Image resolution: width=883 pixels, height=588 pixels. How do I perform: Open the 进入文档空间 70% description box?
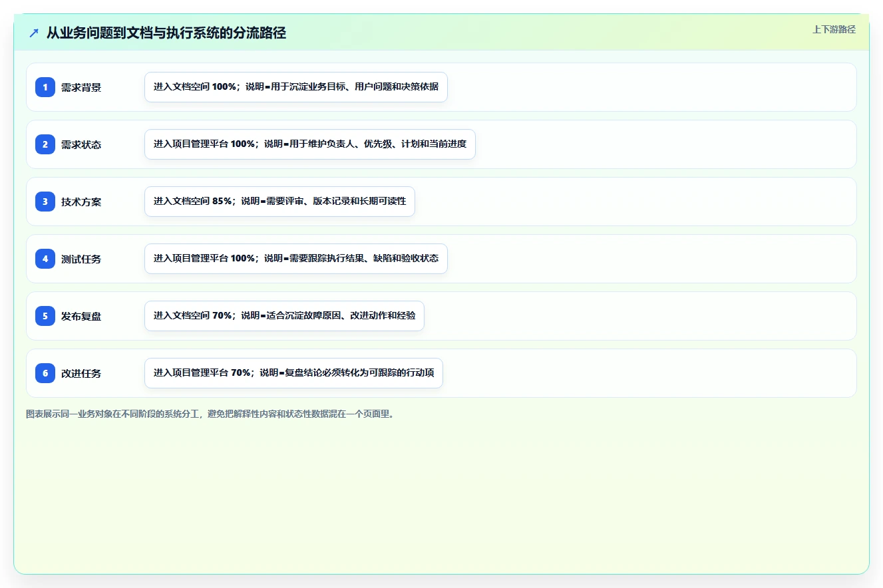tap(284, 316)
